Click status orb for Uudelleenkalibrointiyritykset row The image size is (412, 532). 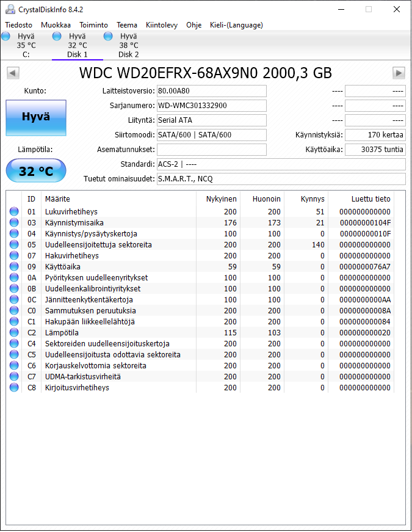[14, 288]
